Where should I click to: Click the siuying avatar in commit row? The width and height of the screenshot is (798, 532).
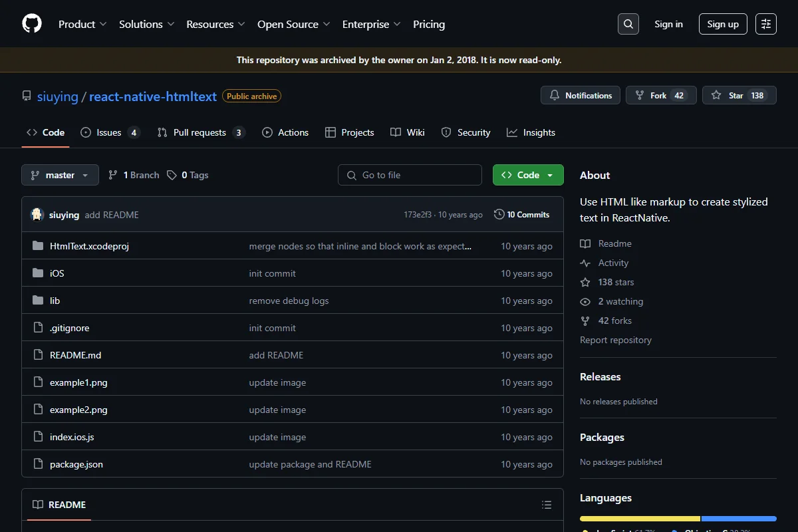[x=37, y=215]
